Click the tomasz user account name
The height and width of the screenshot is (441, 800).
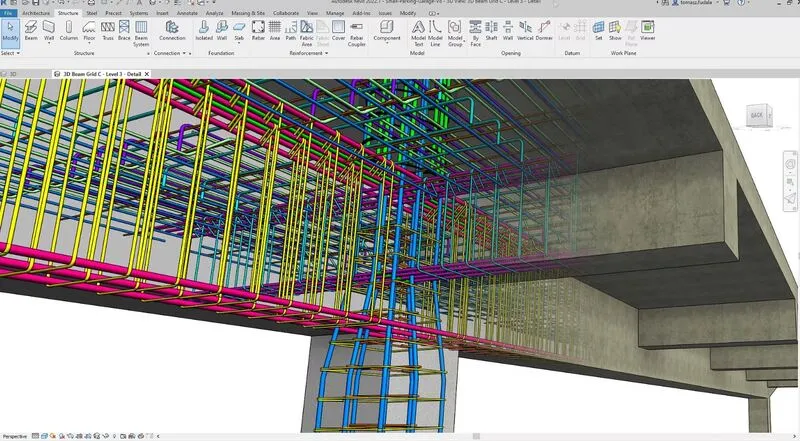(x=697, y=3)
